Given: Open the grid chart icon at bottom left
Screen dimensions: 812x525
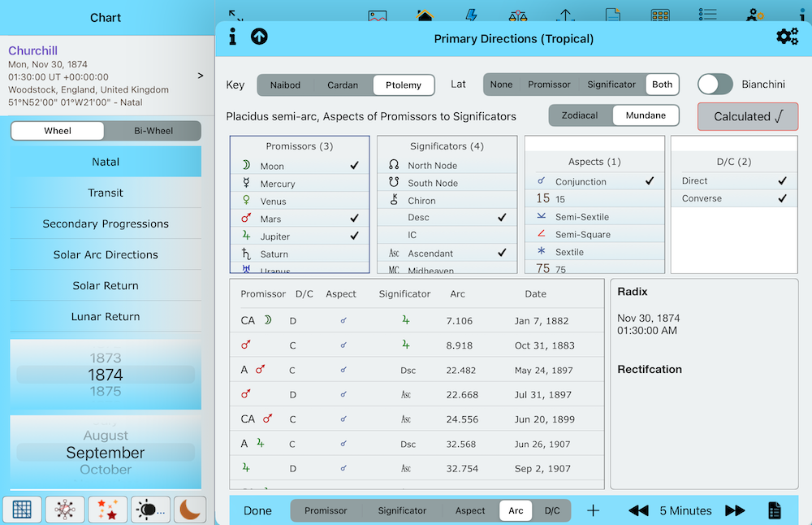Looking at the screenshot, I should pos(22,510).
